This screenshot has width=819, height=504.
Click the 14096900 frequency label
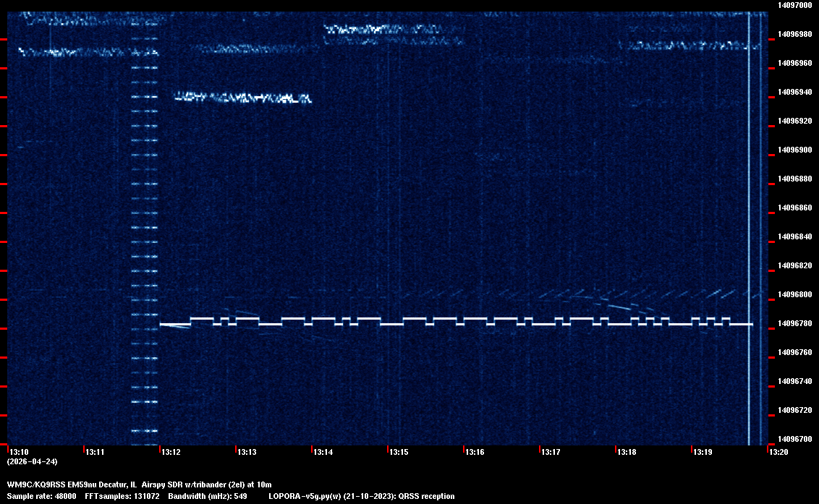[x=794, y=150]
